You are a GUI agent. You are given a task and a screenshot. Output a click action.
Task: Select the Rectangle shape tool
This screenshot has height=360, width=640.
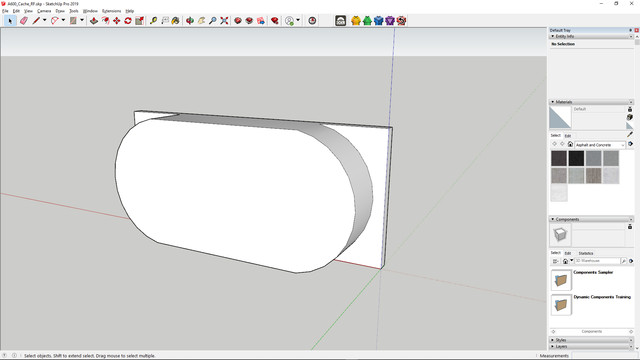[x=73, y=20]
